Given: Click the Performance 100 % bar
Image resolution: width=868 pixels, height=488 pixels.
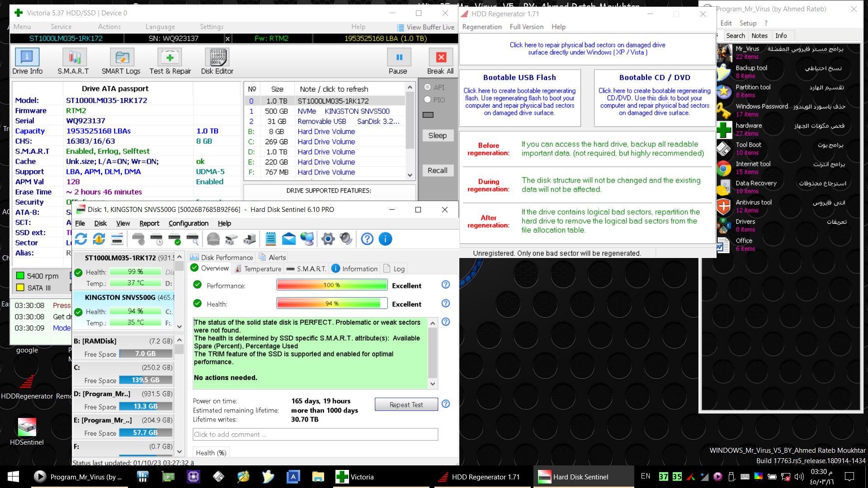Looking at the screenshot, I should (332, 285).
